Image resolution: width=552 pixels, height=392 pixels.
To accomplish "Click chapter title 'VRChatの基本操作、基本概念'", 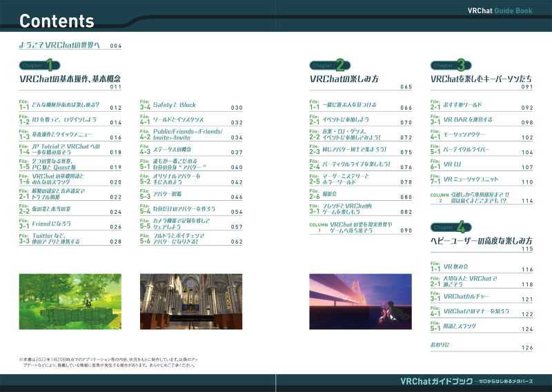I will (x=70, y=79).
